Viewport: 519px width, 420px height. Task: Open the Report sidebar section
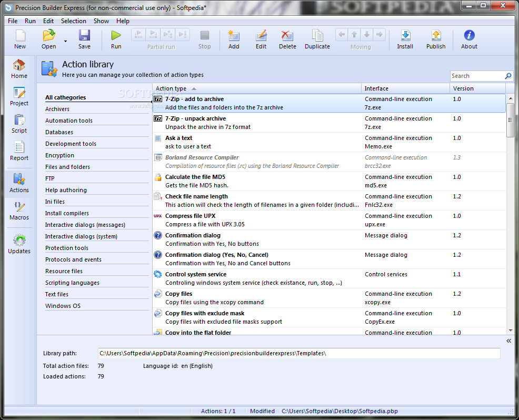pos(19,151)
